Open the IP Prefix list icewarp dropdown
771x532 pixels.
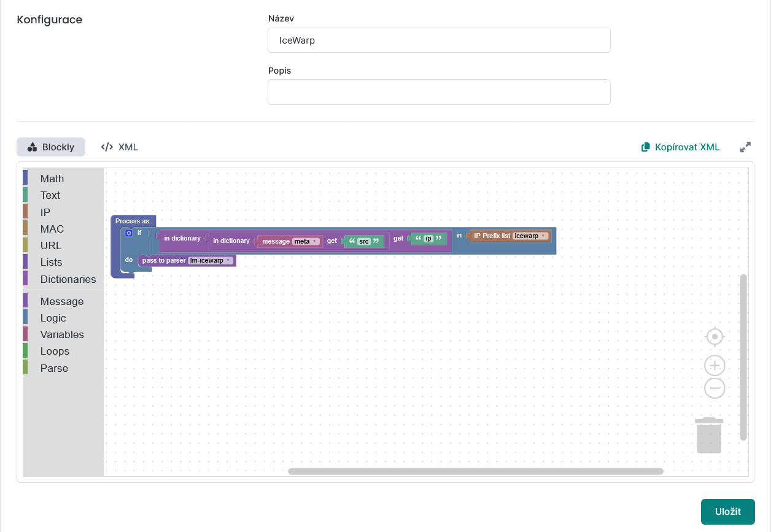tap(530, 236)
